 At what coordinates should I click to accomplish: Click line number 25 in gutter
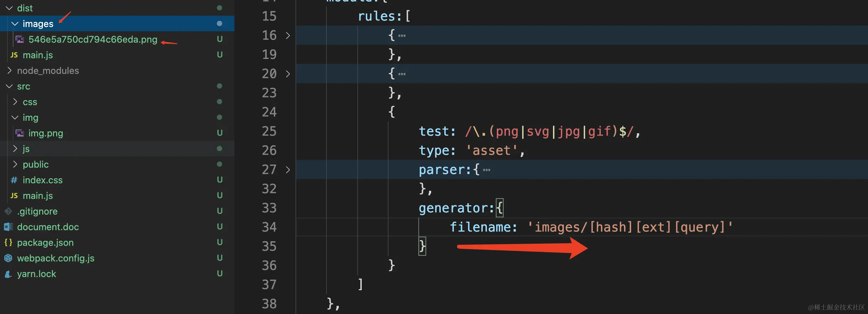[x=269, y=131]
